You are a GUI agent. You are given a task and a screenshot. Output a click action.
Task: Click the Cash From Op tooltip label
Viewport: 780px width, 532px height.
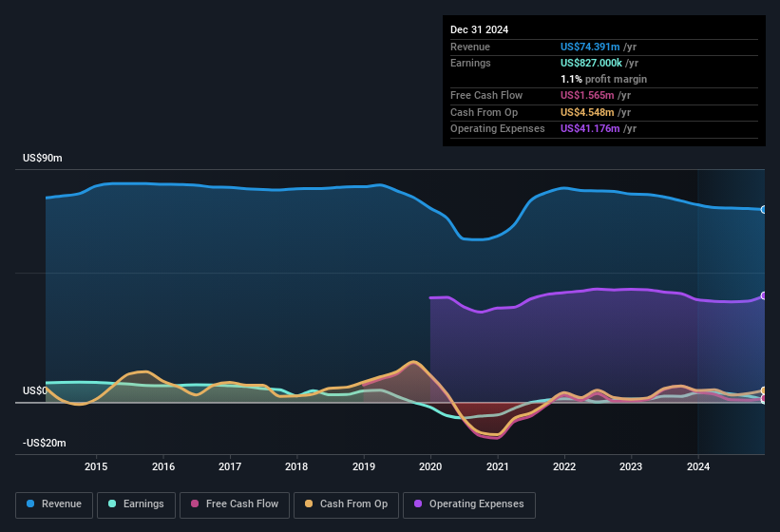click(484, 112)
